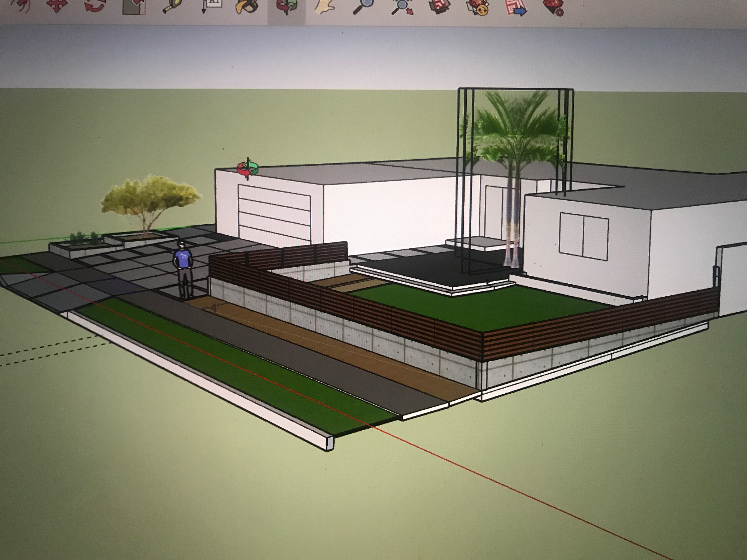747x560 pixels.
Task: Click the double window on house wall
Action: 584,236
